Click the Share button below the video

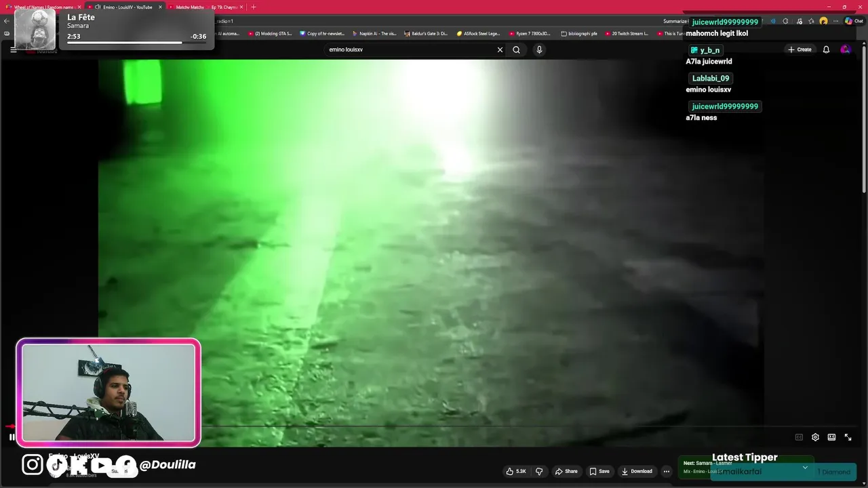(x=566, y=471)
